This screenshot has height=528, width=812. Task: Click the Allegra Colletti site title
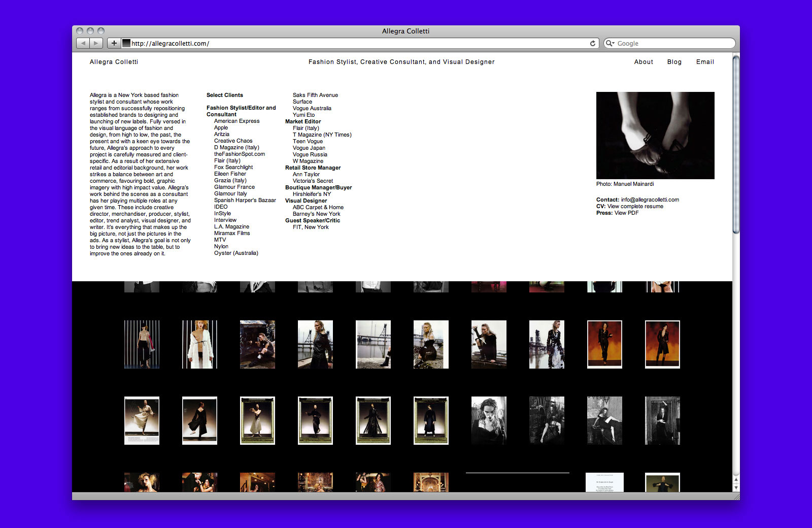coord(114,62)
